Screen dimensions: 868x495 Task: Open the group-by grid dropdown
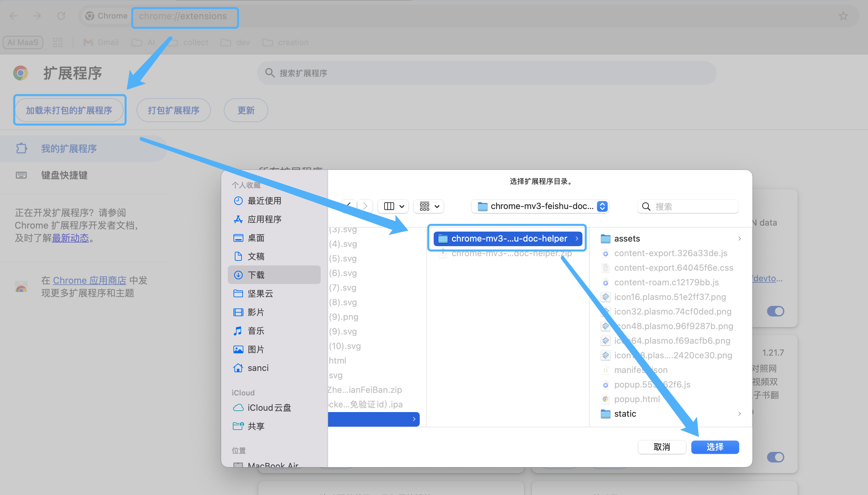[x=429, y=206]
